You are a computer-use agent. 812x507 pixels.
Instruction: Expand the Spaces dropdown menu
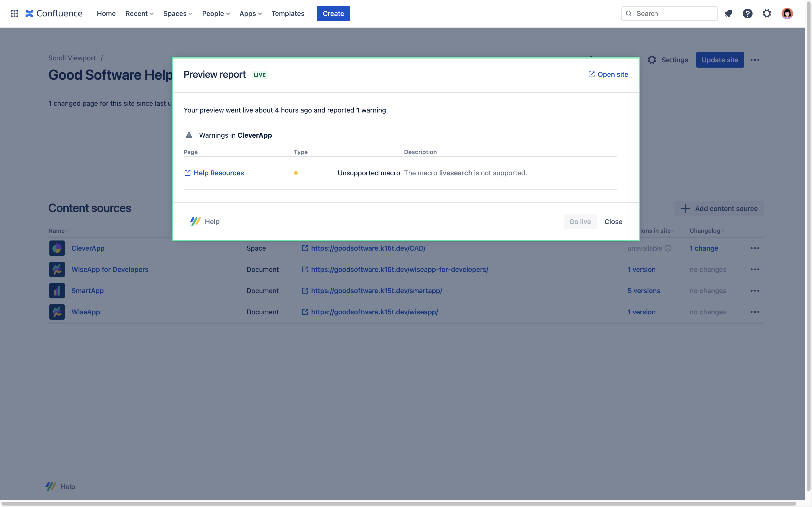tap(177, 14)
